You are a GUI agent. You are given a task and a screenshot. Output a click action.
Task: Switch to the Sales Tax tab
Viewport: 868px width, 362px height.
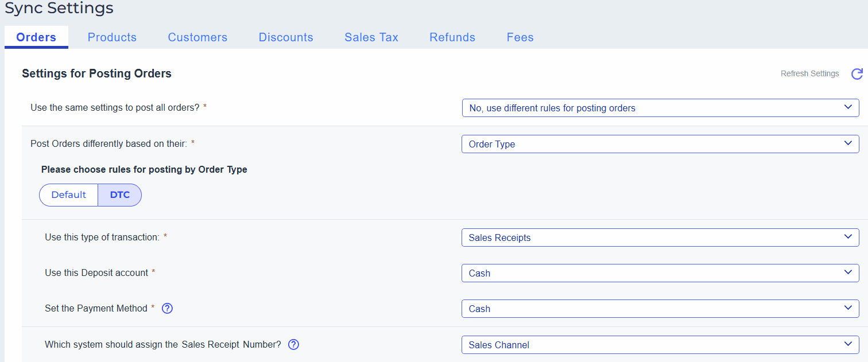[371, 37]
